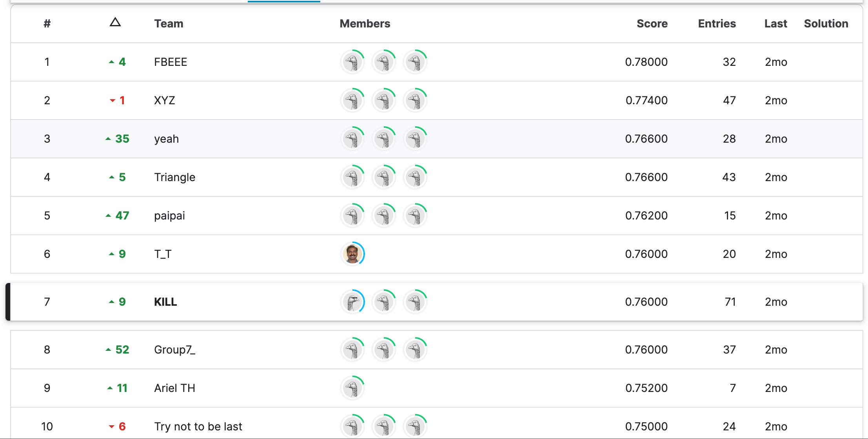The height and width of the screenshot is (439, 868).
Task: Open second member avatar of team FBEEE
Action: [384, 62]
